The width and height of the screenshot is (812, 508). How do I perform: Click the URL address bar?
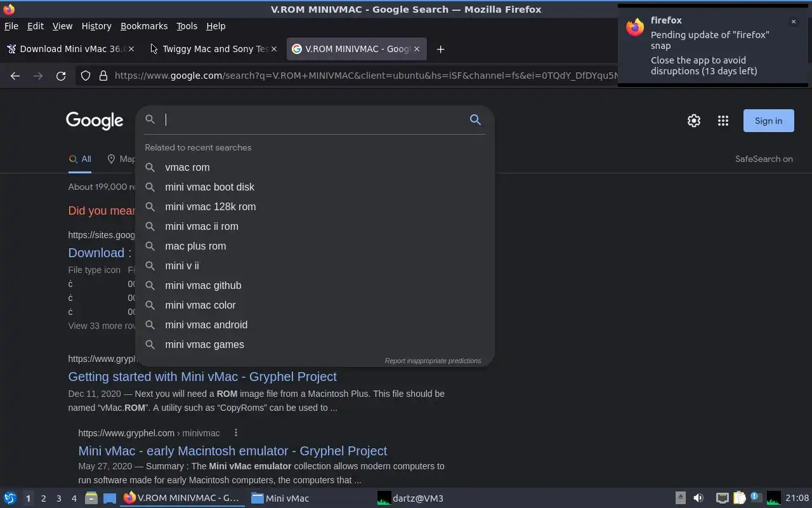coord(365,76)
